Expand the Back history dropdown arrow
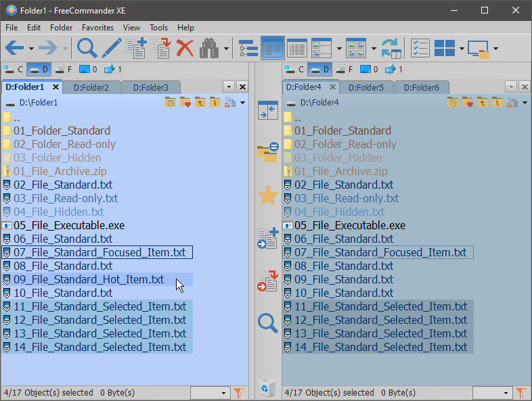 point(31,49)
